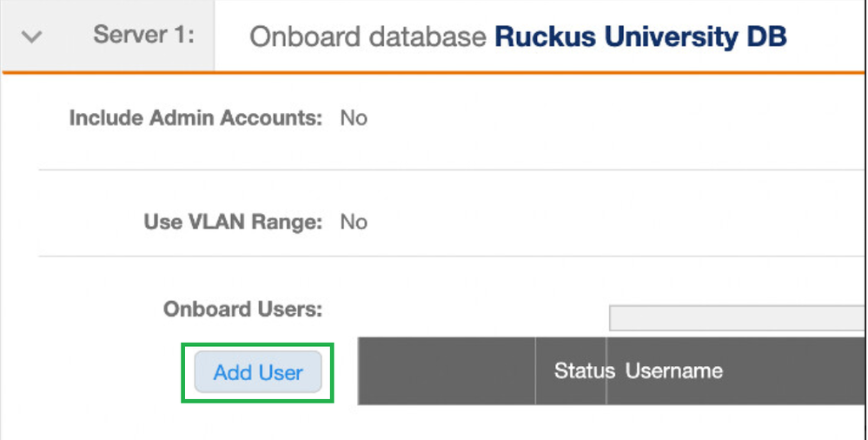Collapse the Server 1 section chevron

point(32,37)
